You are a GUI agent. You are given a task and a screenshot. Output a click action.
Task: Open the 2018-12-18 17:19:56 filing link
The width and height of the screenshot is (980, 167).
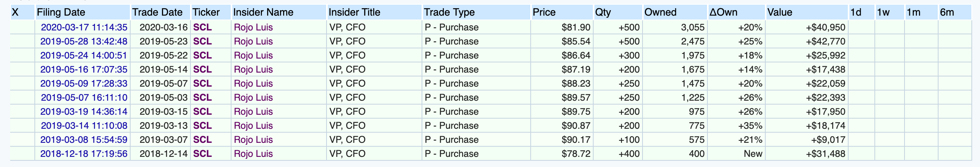click(84, 154)
